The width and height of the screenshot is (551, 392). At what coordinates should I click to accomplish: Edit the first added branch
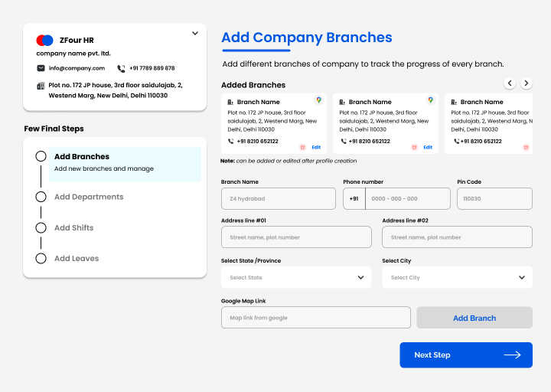pyautogui.click(x=316, y=147)
